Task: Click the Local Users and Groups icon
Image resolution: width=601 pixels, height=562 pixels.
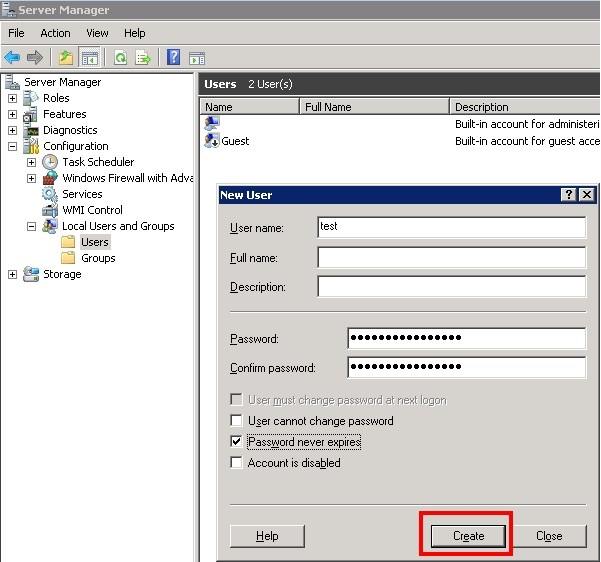Action: (x=50, y=226)
